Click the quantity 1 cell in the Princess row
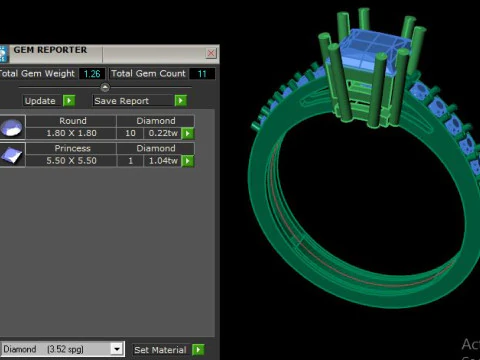Viewport: 480px width, 360px height. click(x=130, y=161)
